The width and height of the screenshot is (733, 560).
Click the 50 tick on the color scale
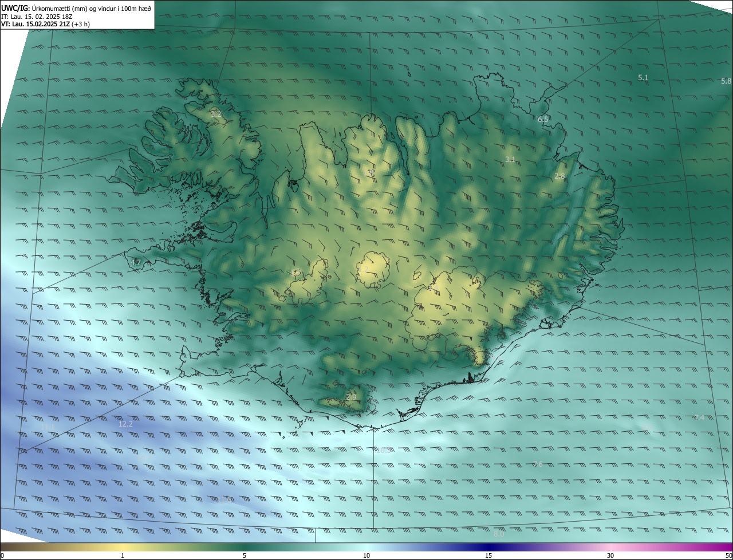click(x=728, y=555)
